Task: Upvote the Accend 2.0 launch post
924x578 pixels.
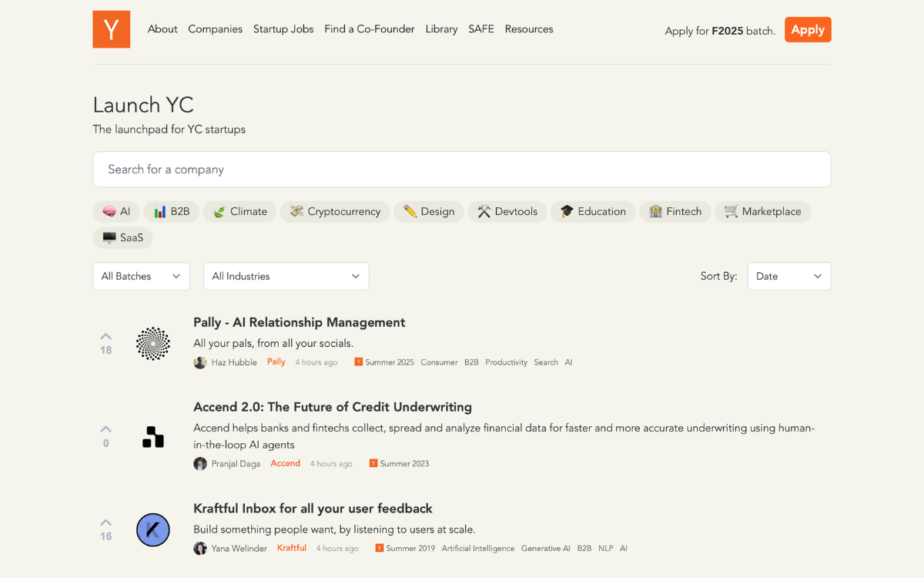Action: (105, 429)
